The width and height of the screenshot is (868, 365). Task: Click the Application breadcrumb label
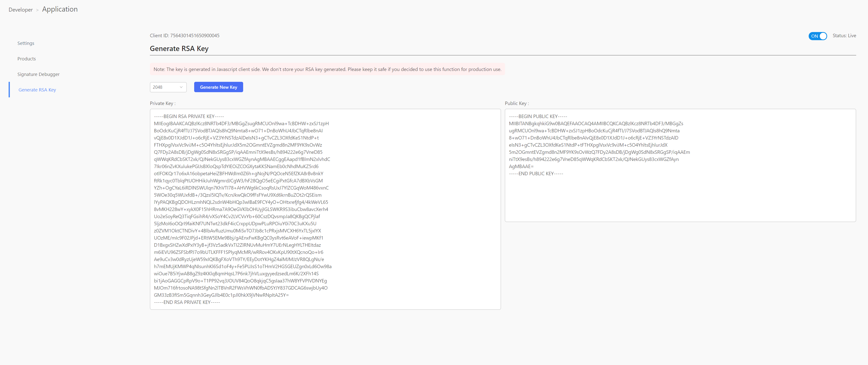[x=60, y=8]
